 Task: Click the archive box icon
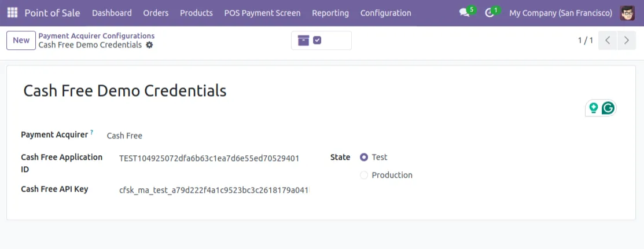tap(304, 41)
